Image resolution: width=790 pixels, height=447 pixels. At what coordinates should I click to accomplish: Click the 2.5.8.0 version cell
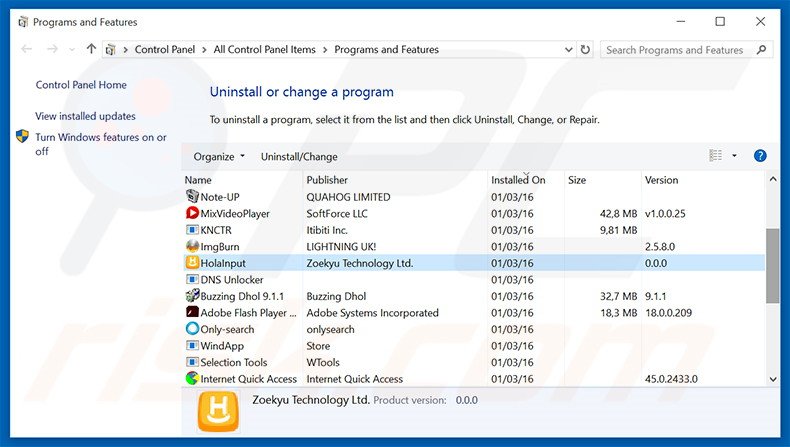coord(660,247)
